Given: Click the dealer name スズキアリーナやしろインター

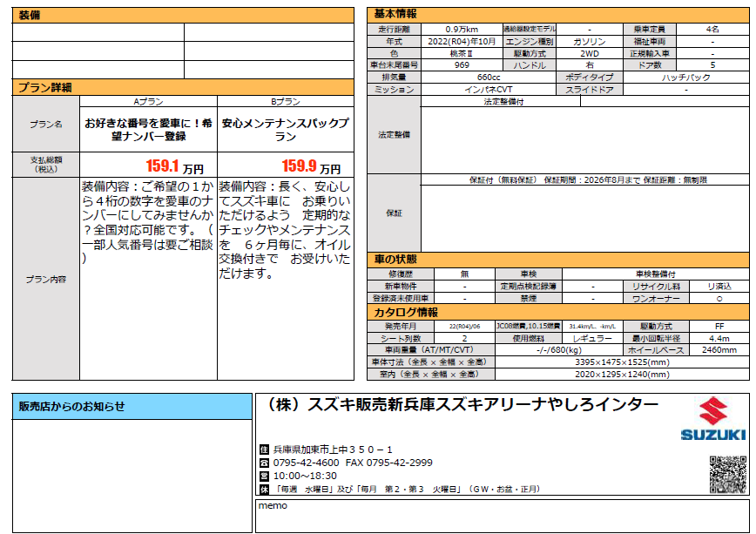Looking at the screenshot, I should (462, 405).
